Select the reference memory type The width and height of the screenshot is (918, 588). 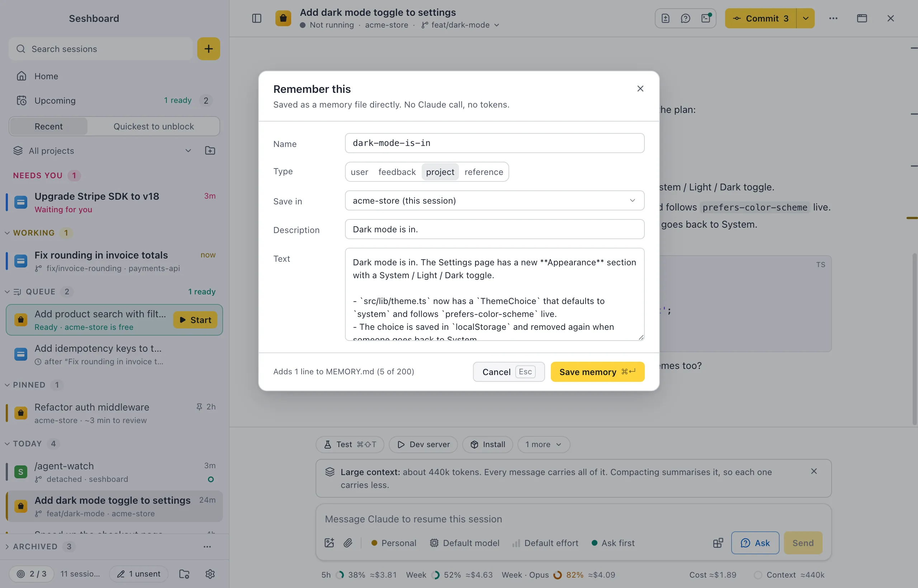(x=484, y=172)
